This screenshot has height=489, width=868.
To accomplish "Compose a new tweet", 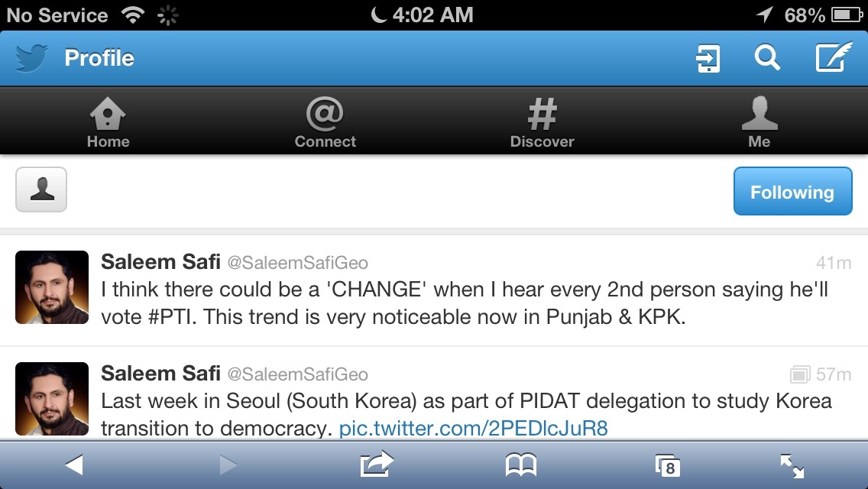I will (x=833, y=58).
